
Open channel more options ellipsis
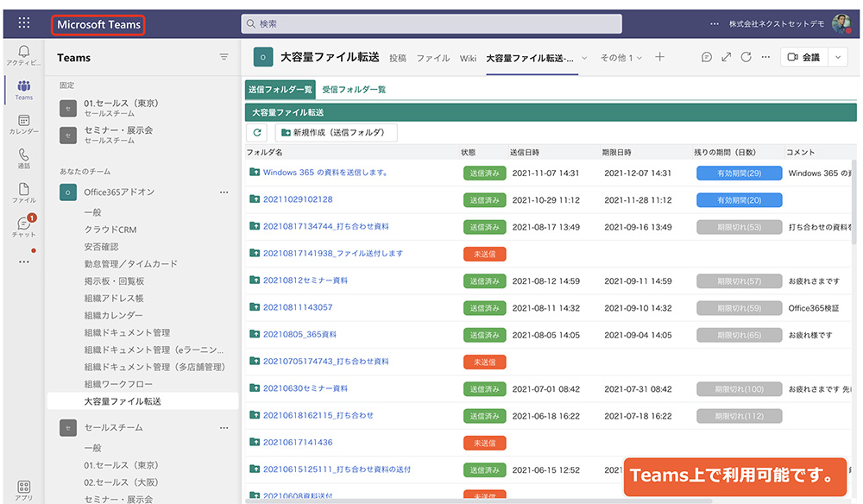point(765,57)
